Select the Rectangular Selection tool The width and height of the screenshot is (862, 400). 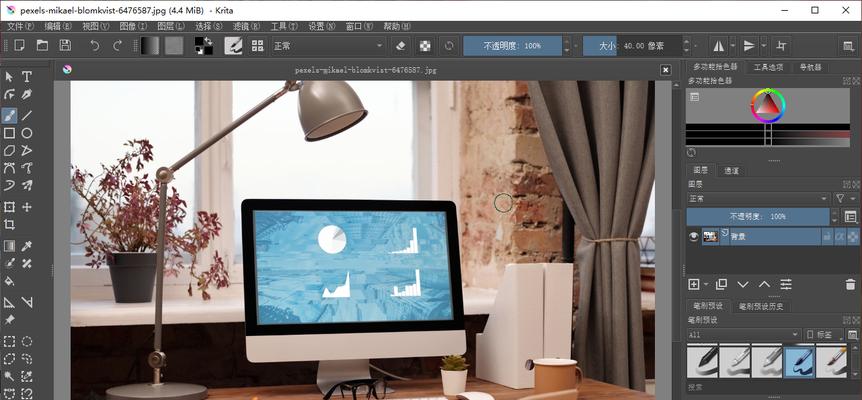(x=9, y=341)
